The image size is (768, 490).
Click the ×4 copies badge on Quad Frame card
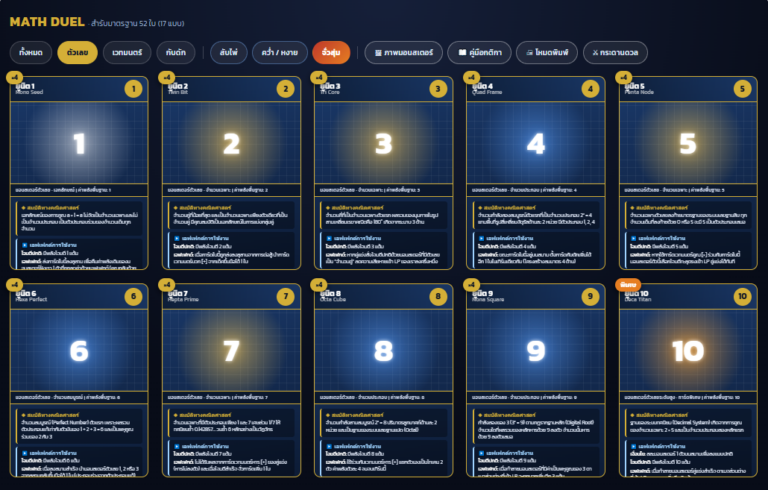coord(471,77)
